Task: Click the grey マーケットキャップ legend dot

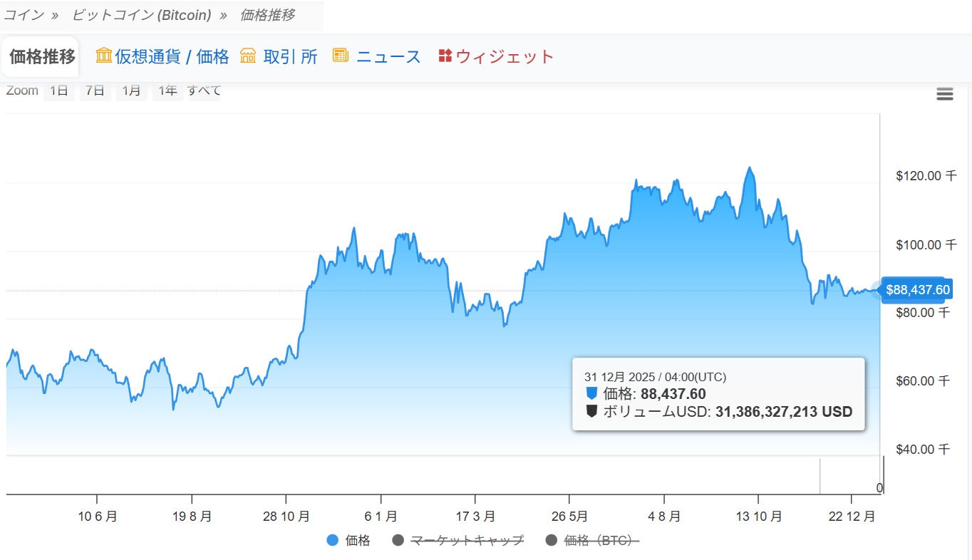Action: click(x=398, y=541)
